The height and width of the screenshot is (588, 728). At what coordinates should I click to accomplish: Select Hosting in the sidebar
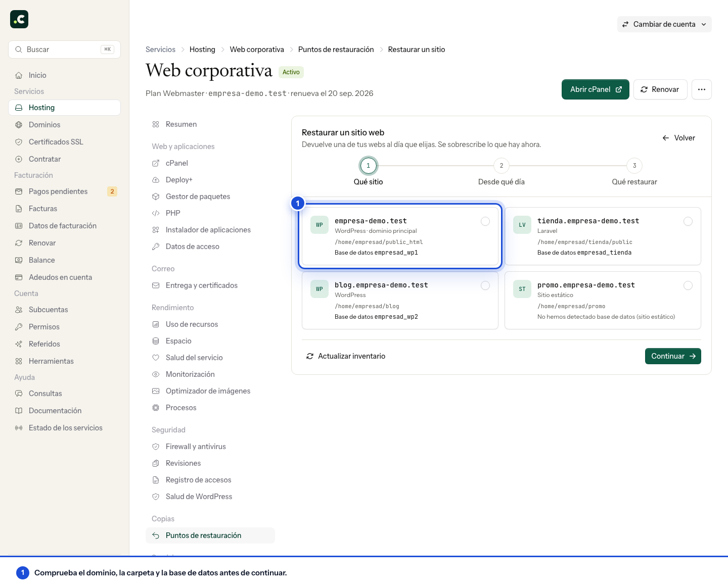point(64,108)
